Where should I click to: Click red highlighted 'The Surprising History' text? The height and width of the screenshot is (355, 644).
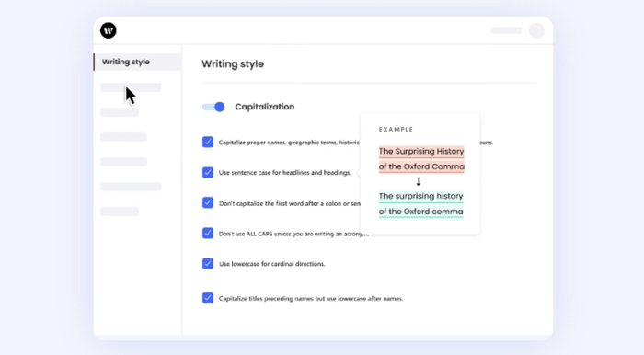pyautogui.click(x=421, y=152)
